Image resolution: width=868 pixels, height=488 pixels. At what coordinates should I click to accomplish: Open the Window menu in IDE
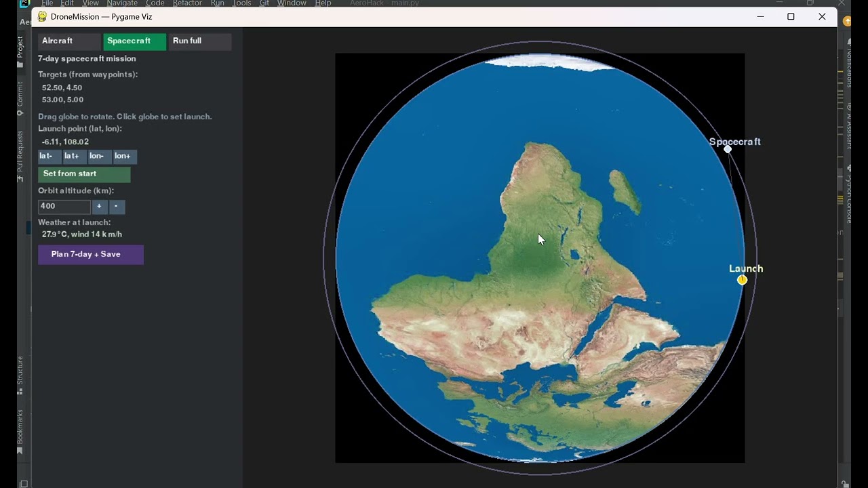tap(292, 3)
